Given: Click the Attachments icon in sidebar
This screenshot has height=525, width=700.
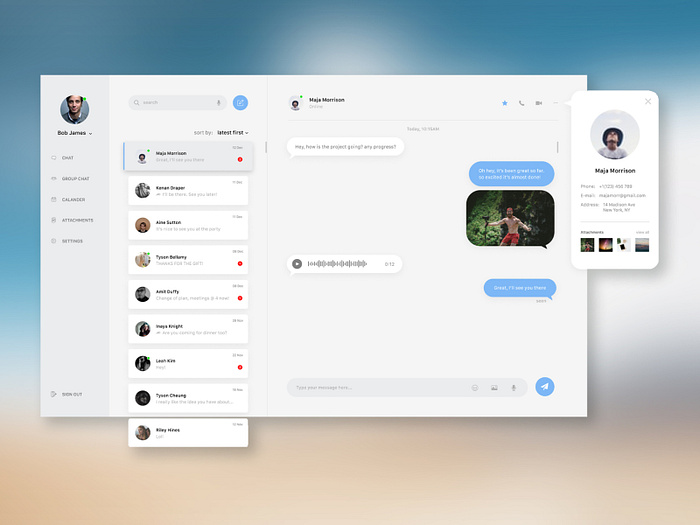Looking at the screenshot, I should click(54, 220).
